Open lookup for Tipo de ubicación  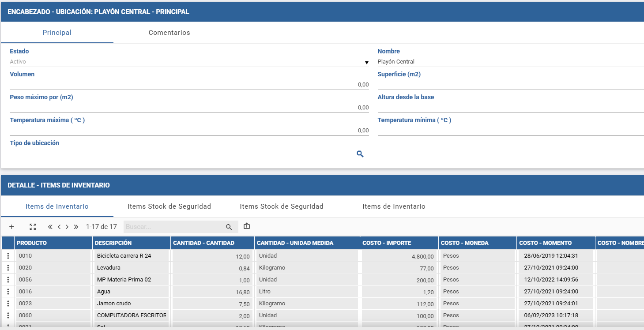pyautogui.click(x=360, y=154)
